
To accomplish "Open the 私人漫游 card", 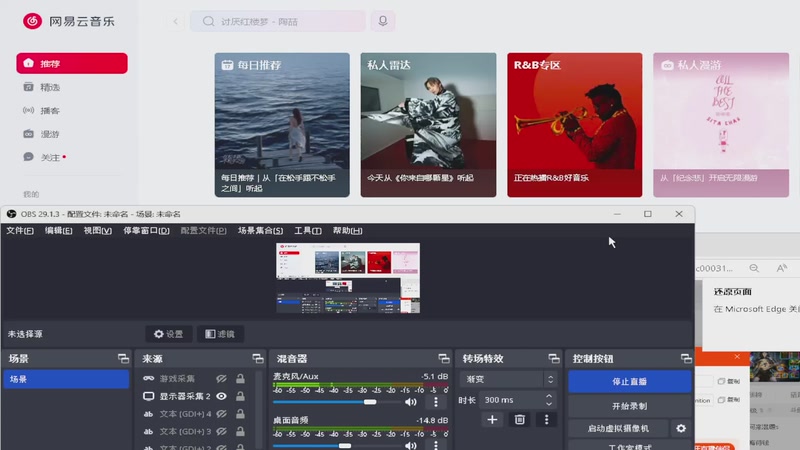I will pyautogui.click(x=721, y=125).
